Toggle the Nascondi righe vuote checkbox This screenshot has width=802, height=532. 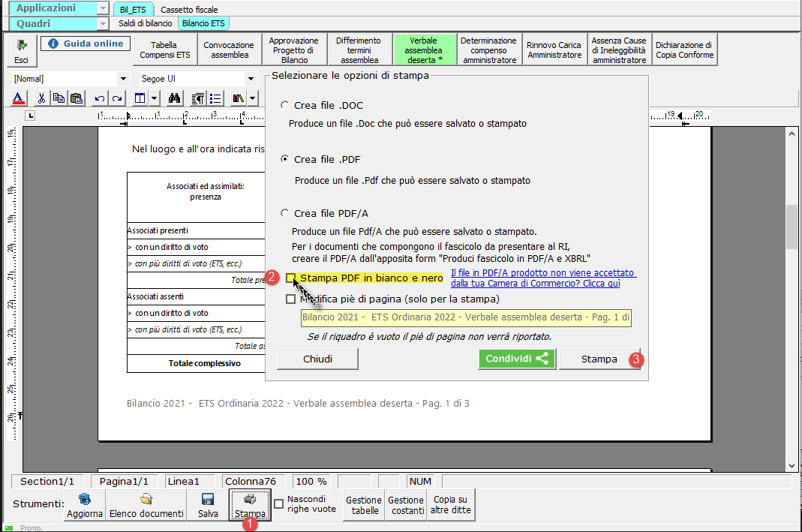(279, 504)
